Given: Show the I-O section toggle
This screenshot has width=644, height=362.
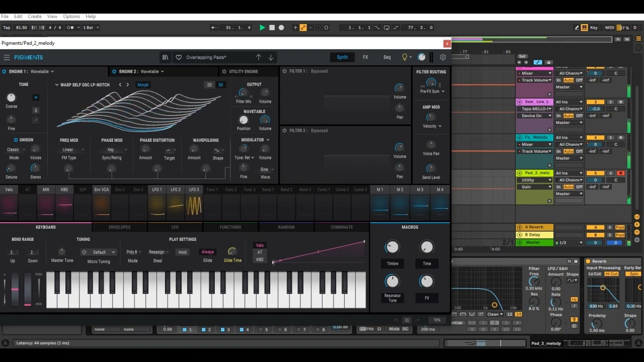Looking at the screenshot, I should pyautogui.click(x=637, y=217).
